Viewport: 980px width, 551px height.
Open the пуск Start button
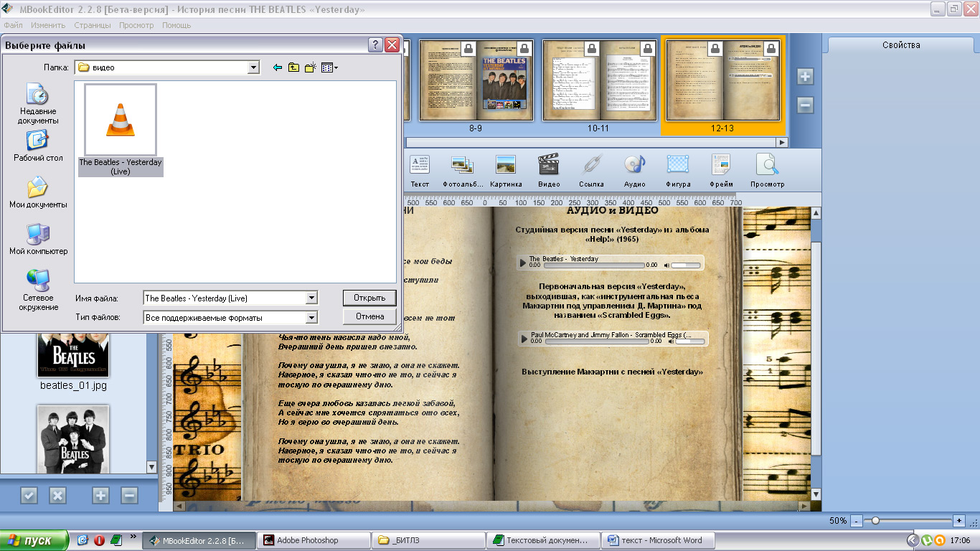pos(34,540)
